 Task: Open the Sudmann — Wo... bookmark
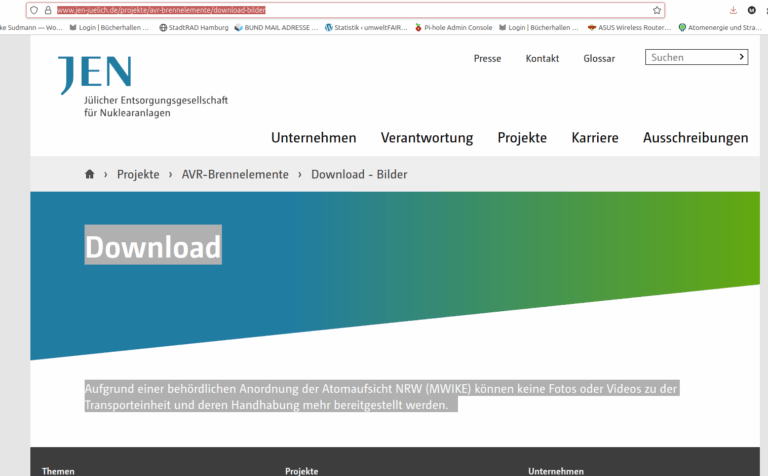point(31,27)
